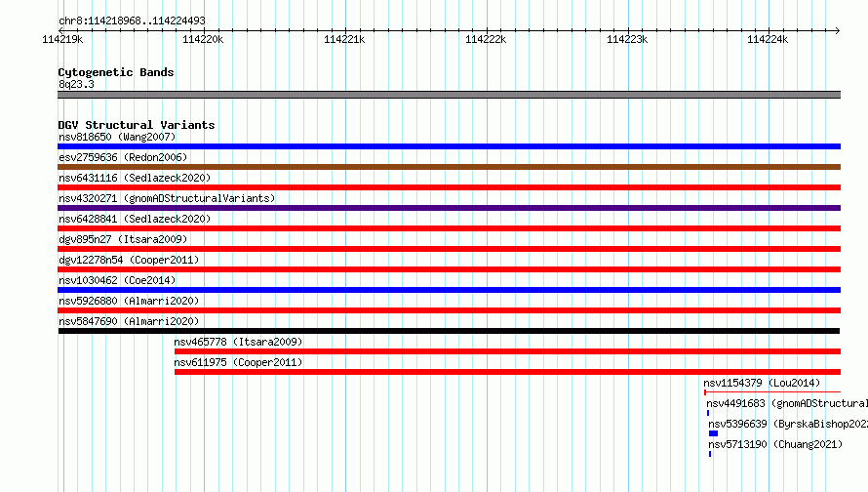This screenshot has width=868, height=492.
Task: Click the nsv5713190 (Chuang2021) label text
Action: [x=775, y=444]
